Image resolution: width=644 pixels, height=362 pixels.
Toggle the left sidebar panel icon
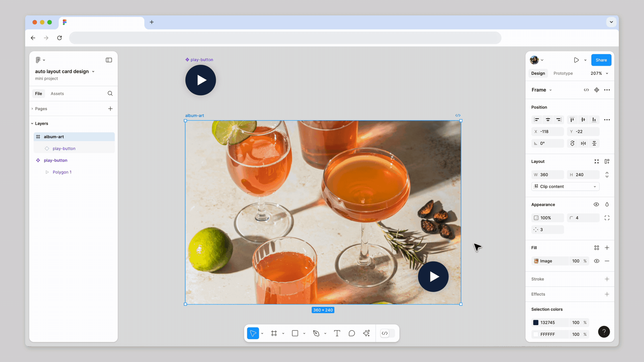coord(109,60)
